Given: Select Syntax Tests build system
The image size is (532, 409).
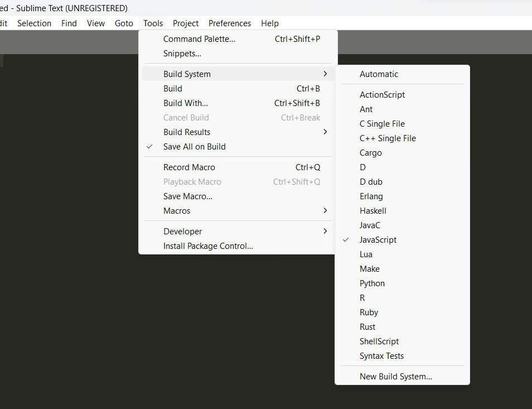Looking at the screenshot, I should 402,356.
